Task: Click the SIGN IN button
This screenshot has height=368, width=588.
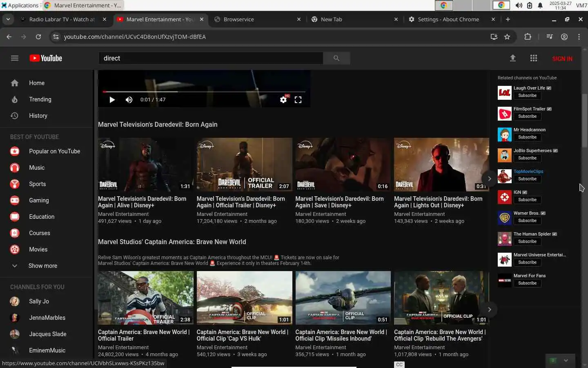Action: (562, 58)
